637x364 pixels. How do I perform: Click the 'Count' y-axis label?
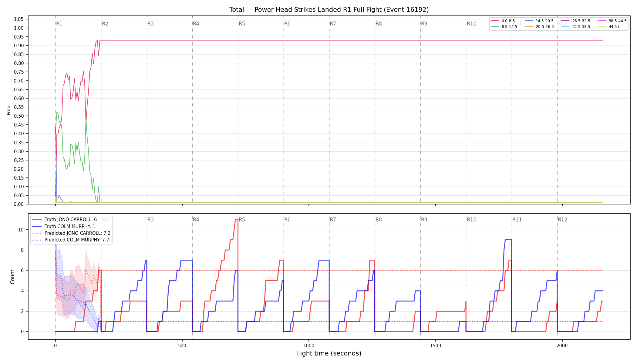click(x=12, y=277)
